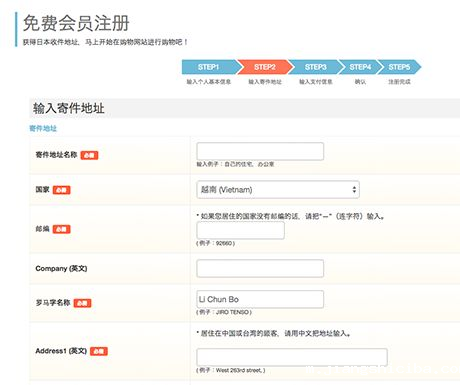Click the required badge next to 国家
Screen dimensions: 460x385
[x=62, y=190]
